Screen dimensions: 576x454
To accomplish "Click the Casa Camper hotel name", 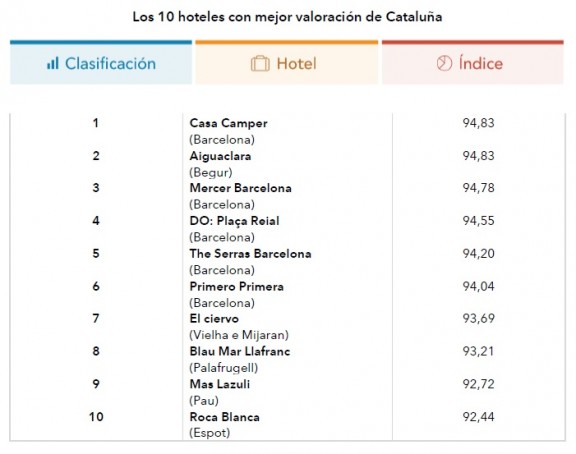I will [x=228, y=123].
